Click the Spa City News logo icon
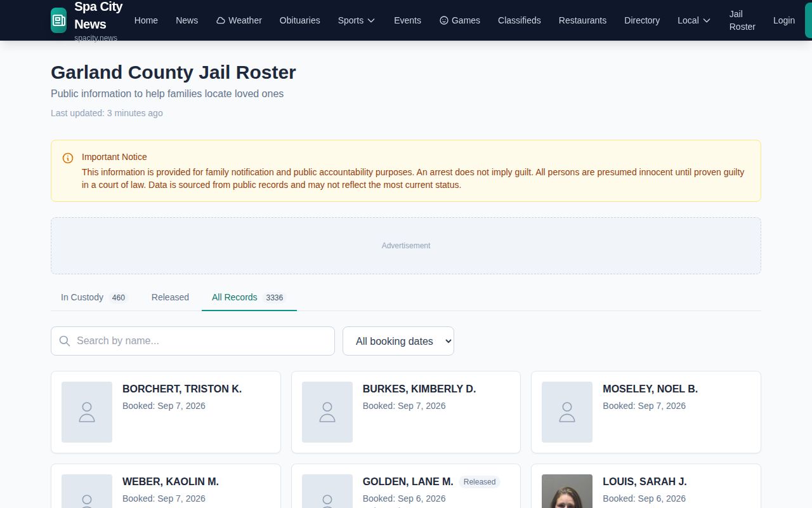This screenshot has width=812, height=508. [x=58, y=20]
